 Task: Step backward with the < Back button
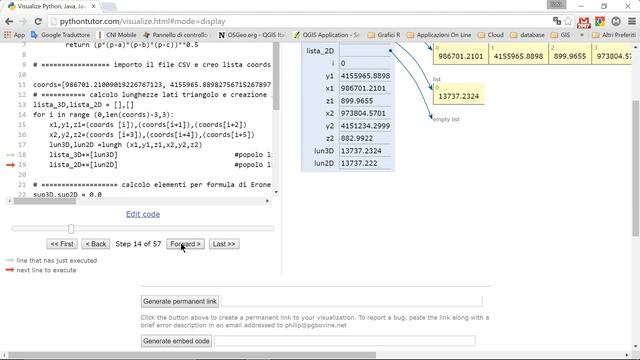pyautogui.click(x=96, y=244)
